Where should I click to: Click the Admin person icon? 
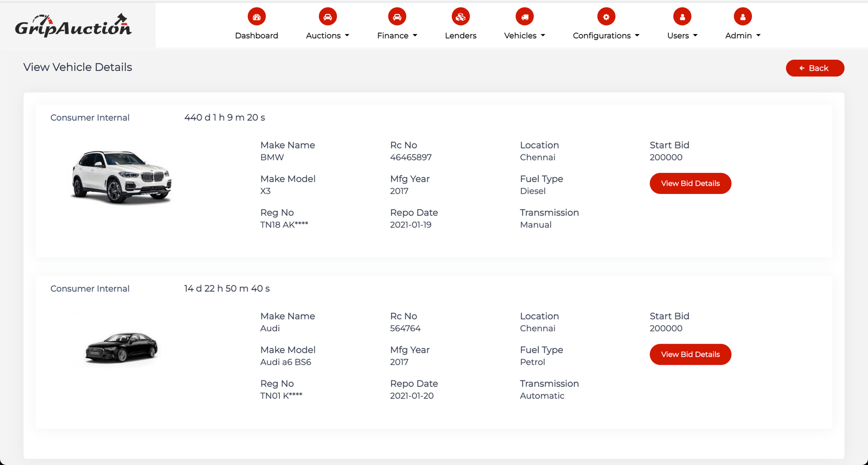point(743,17)
